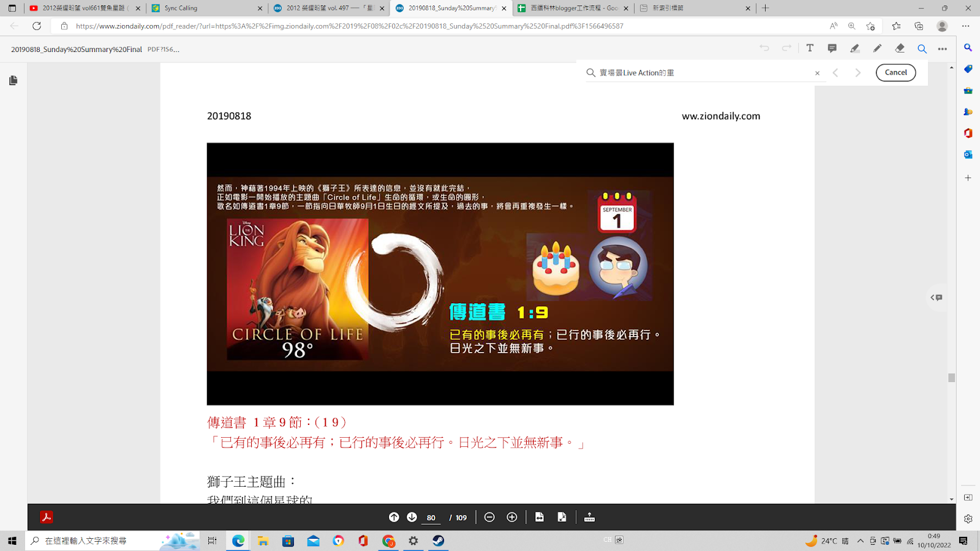The width and height of the screenshot is (980, 551).
Task: Clear the search text with X icon
Action: point(817,73)
